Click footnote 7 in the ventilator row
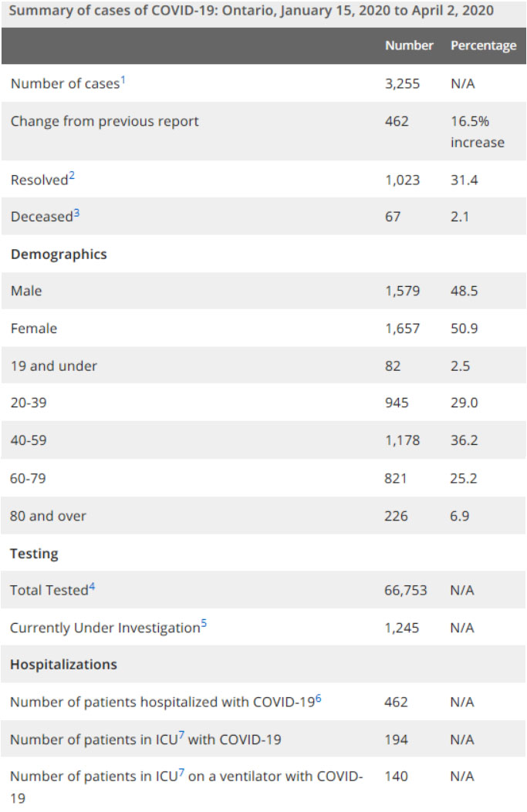 (181, 772)
